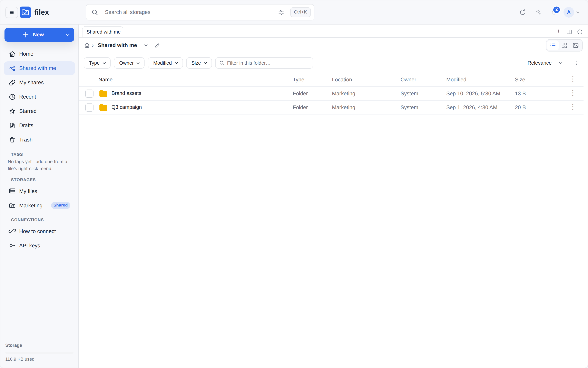588x368 pixels.
Task: Click the filex logo icon
Action: coord(25,12)
